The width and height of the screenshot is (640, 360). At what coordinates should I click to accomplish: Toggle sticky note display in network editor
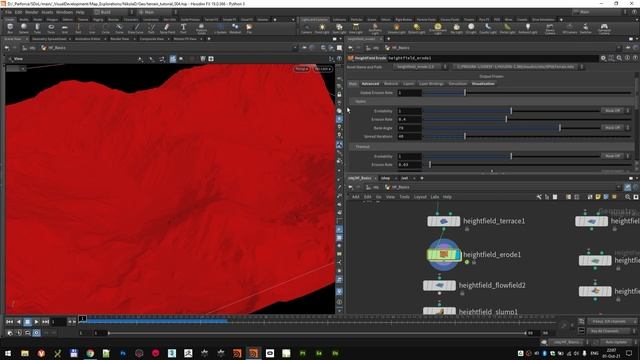(x=598, y=197)
